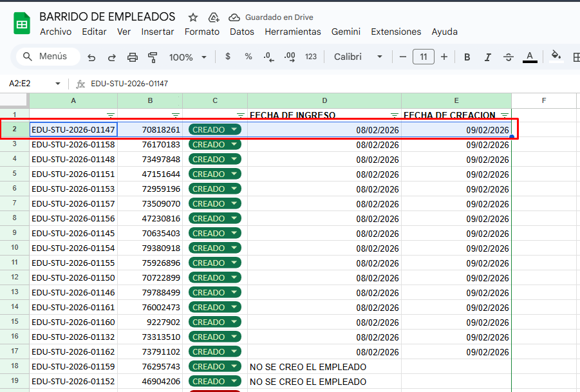Star the BARRIDO DE EMPLEADOS document
Screen dimensions: 580x392
pos(193,17)
